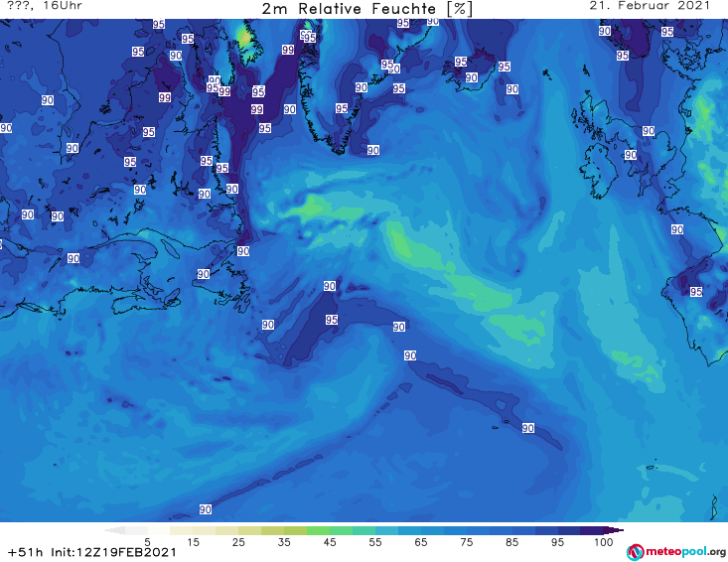Click the '75' value on the color scale
The image size is (728, 562).
[x=466, y=541]
